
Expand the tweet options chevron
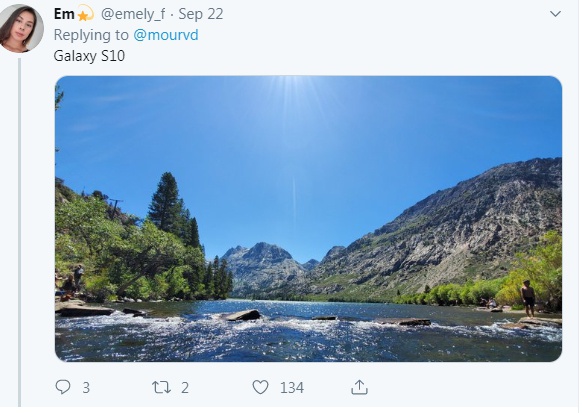click(555, 14)
